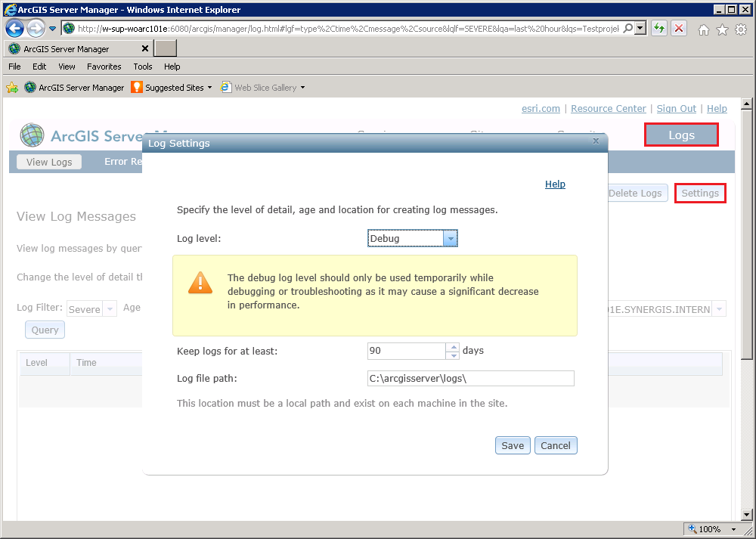Image resolution: width=756 pixels, height=539 pixels.
Task: Click the Add to Favorites Bar icon
Action: click(12, 87)
